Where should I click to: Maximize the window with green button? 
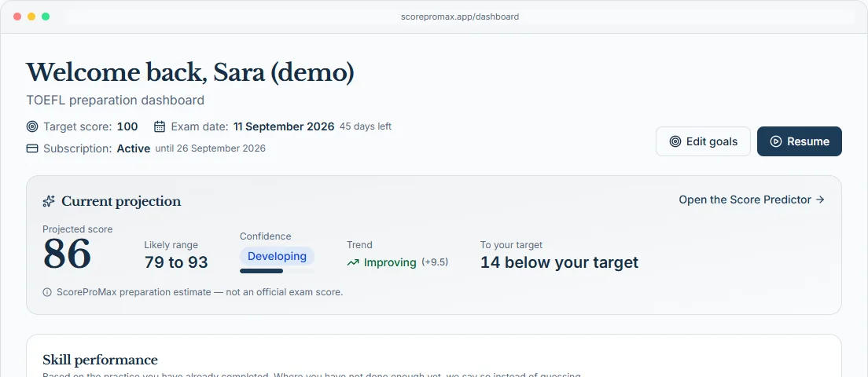tap(46, 16)
